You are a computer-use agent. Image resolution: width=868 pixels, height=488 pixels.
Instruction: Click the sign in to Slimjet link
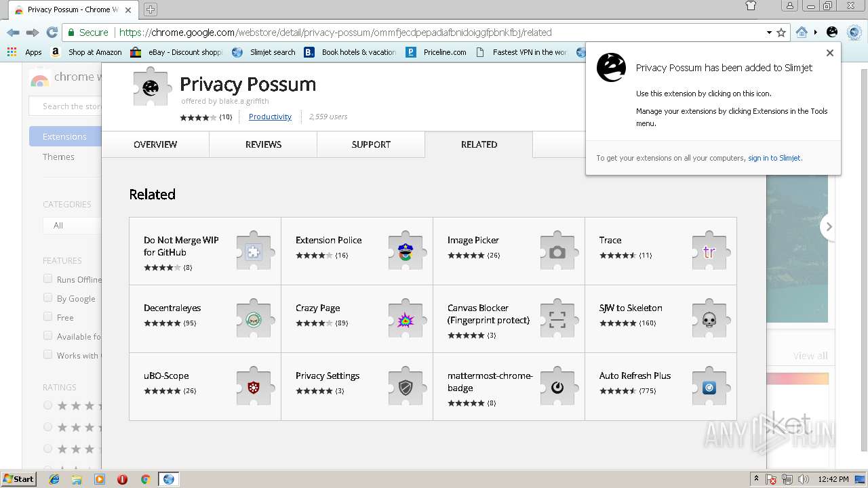pos(774,158)
